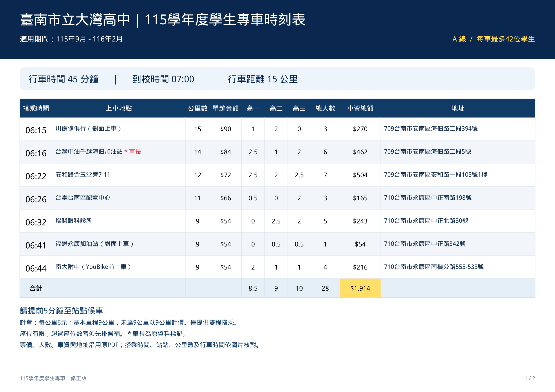Screen dimensions: 555x392
Task: Click the 上車地點 column header
Action: [119, 108]
